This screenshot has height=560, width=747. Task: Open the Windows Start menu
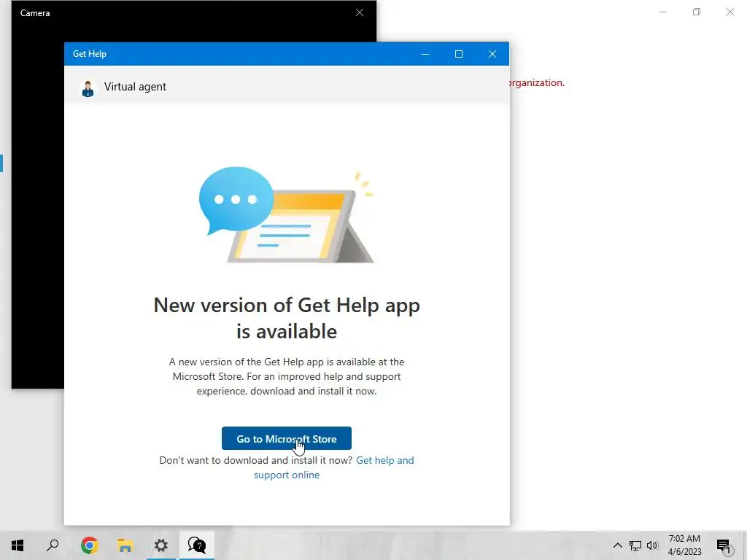pyautogui.click(x=18, y=545)
